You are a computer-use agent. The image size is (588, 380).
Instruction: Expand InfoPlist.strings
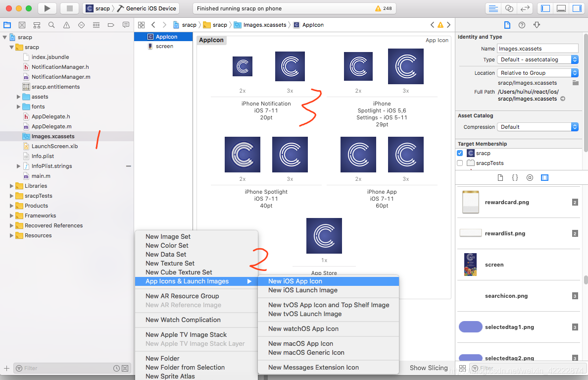coord(18,166)
